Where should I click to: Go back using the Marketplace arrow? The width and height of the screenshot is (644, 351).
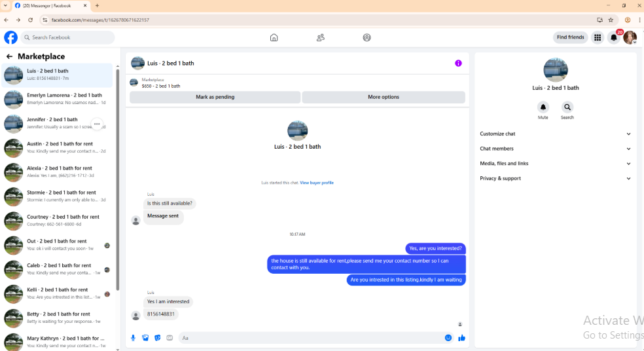click(9, 56)
